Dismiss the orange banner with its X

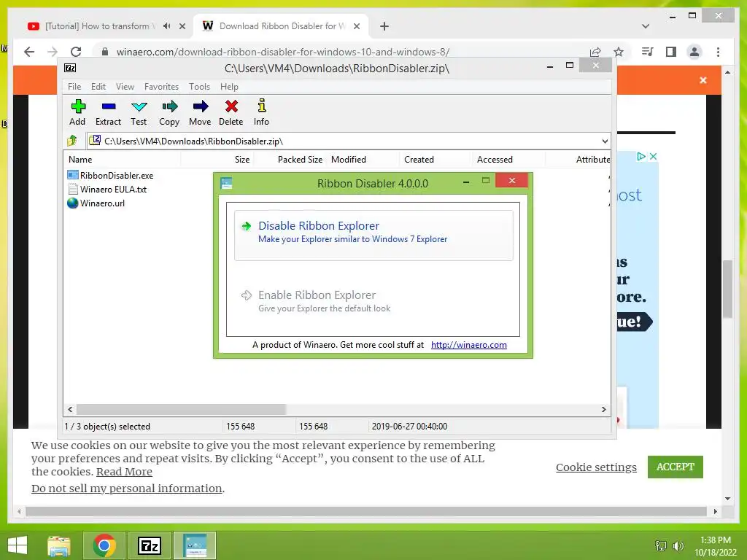pyautogui.click(x=703, y=80)
